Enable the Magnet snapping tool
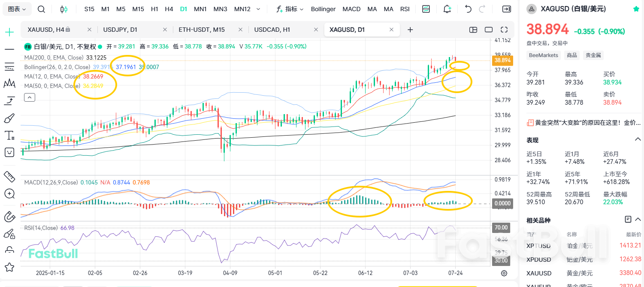This screenshot has width=644, height=287. point(9,217)
